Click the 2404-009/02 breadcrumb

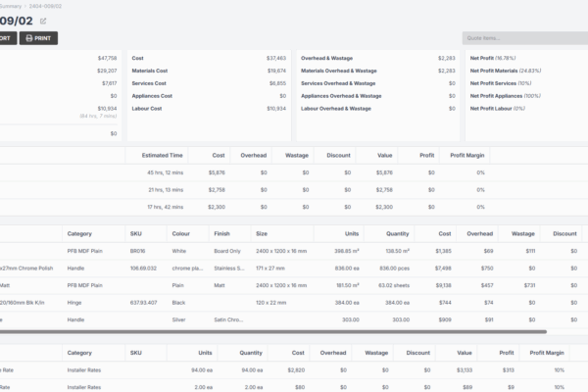tap(46, 5)
